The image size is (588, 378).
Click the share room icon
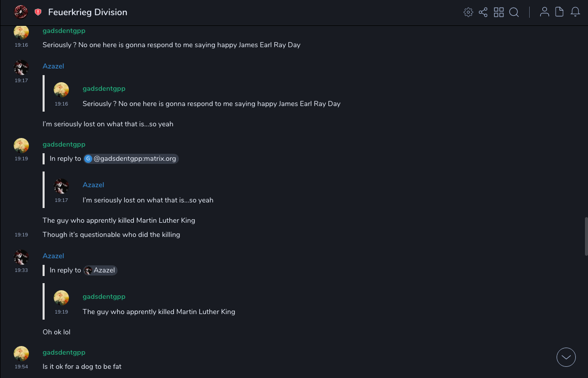pyautogui.click(x=483, y=12)
